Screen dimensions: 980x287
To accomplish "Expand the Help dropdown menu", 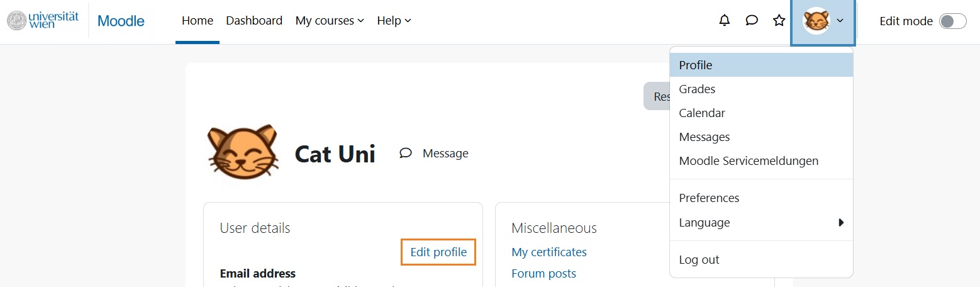I will pos(394,21).
